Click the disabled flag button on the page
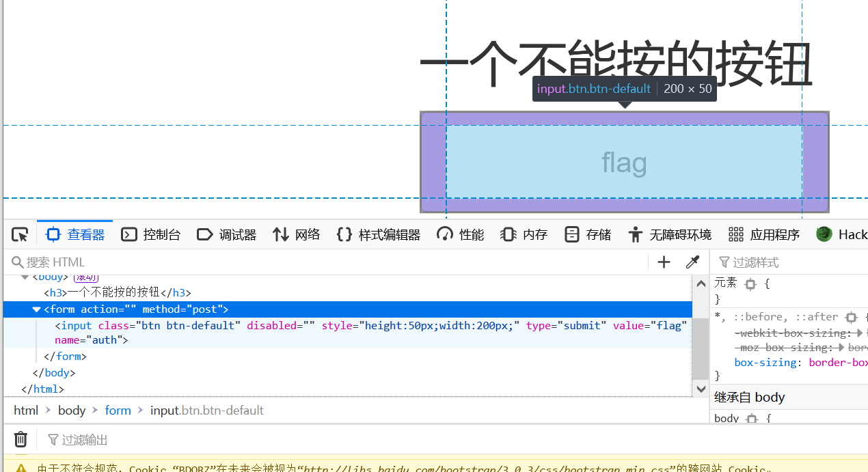 [623, 162]
